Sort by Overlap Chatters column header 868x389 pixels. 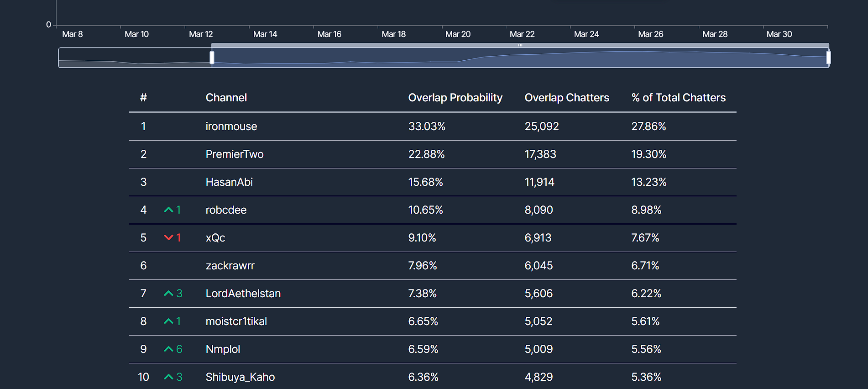coord(566,98)
